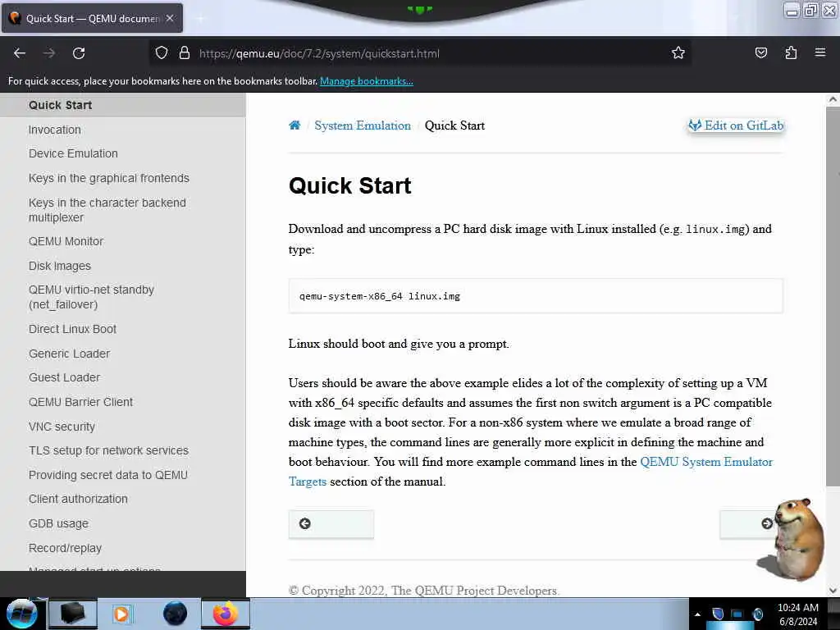The width and height of the screenshot is (840, 630).
Task: Select the Quick Start — QEMU documentation tab
Action: (92, 18)
